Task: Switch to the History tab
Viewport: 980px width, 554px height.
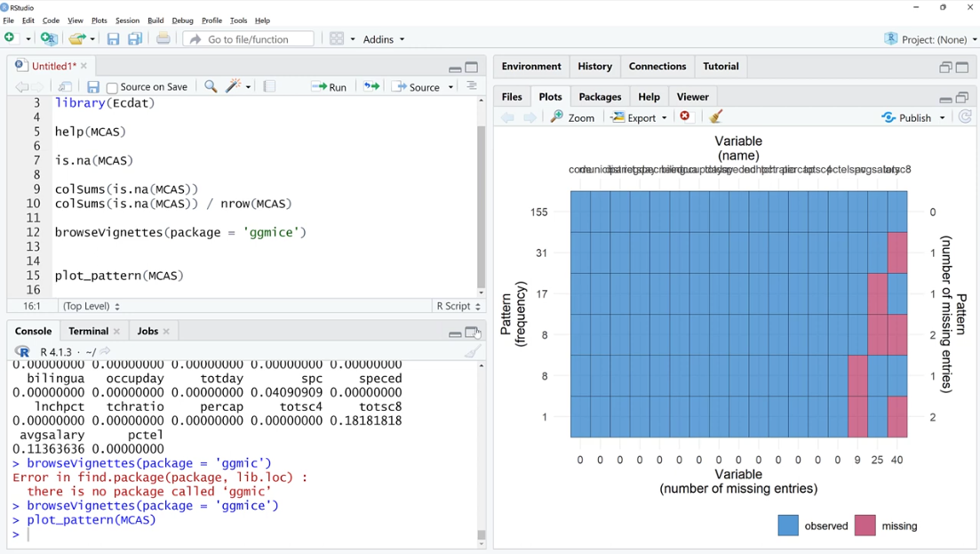Action: tap(594, 66)
